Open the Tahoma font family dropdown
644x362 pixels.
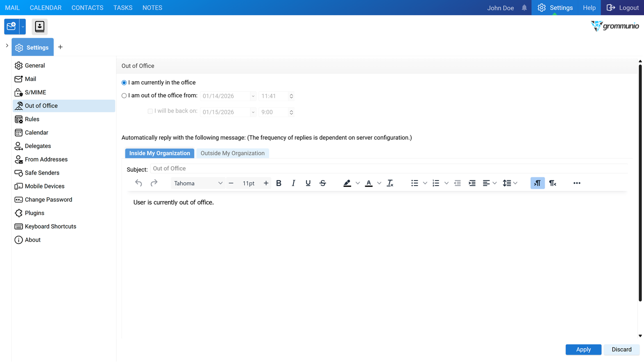click(198, 183)
